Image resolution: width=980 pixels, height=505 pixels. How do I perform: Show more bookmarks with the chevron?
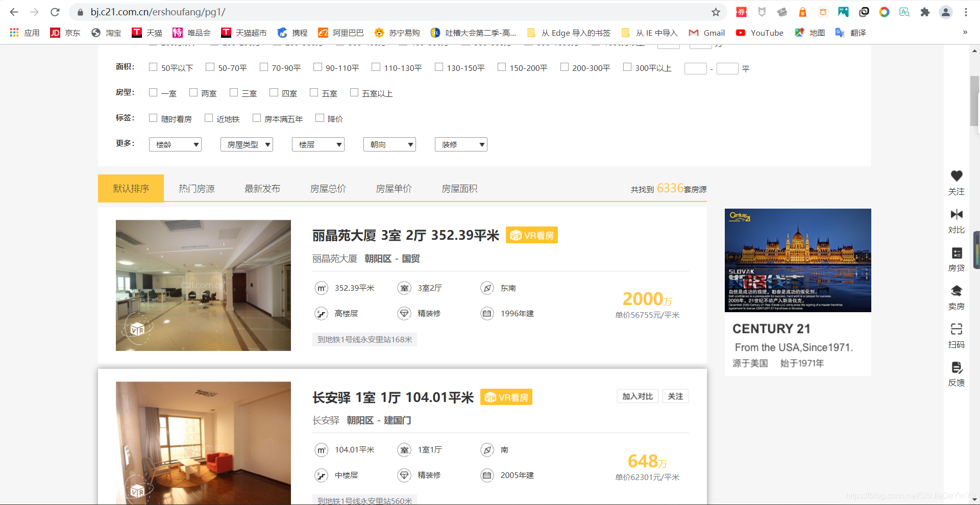pyautogui.click(x=965, y=33)
